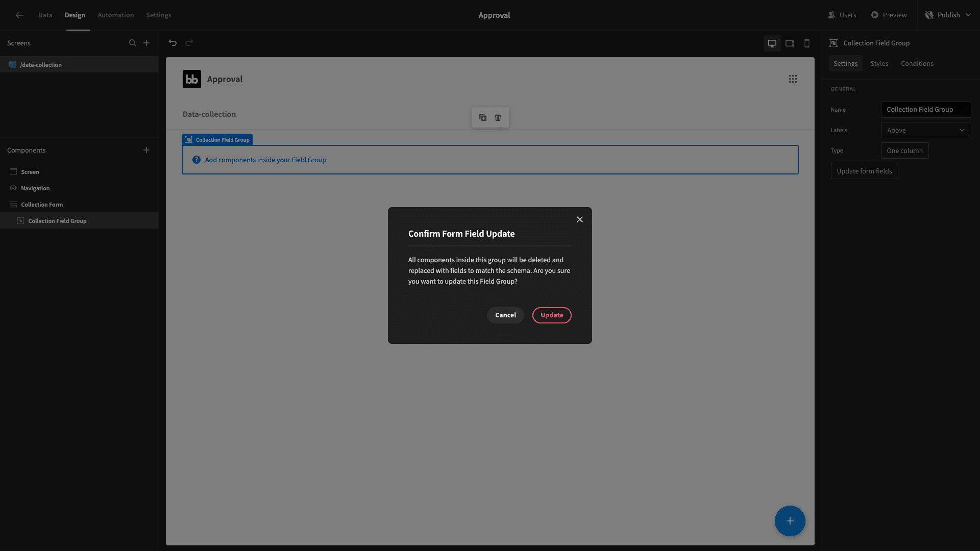Click the Update button in dialog

551,315
